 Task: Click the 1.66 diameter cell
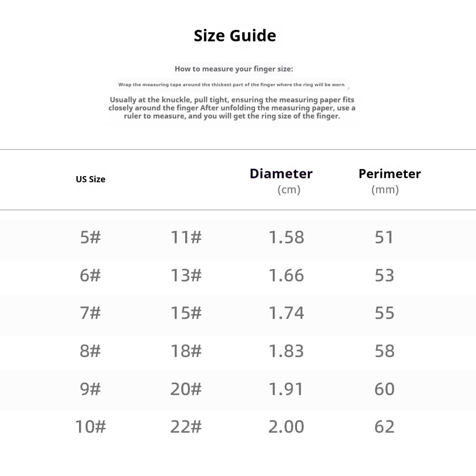coord(286,275)
